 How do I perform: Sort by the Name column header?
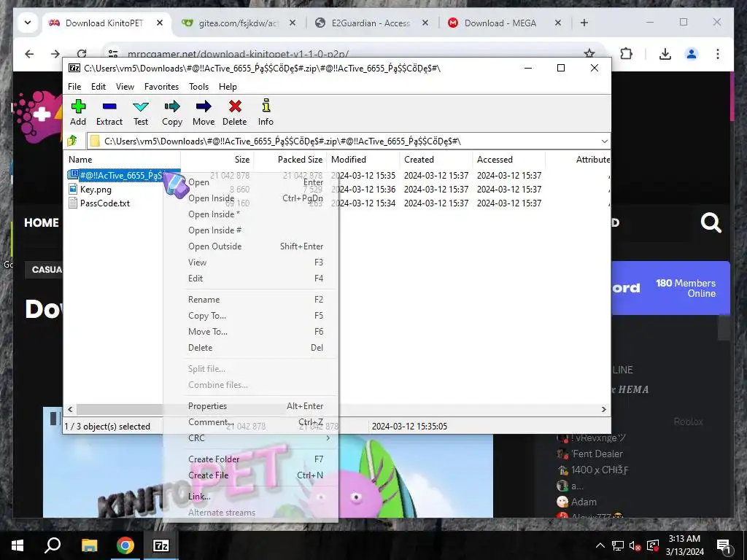pos(122,160)
